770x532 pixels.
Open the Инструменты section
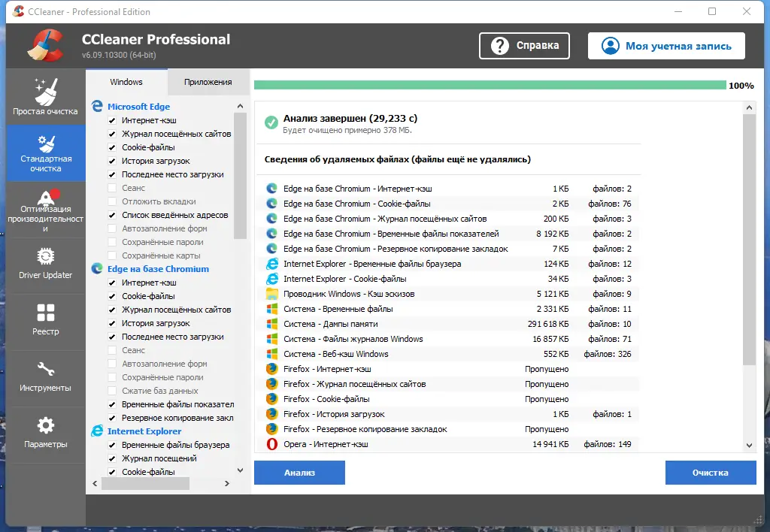click(45, 379)
